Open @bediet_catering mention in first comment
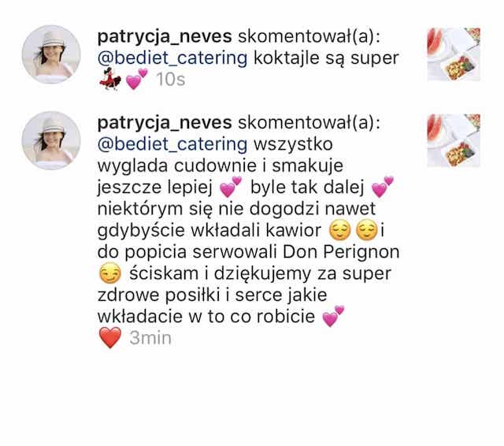 [172, 58]
